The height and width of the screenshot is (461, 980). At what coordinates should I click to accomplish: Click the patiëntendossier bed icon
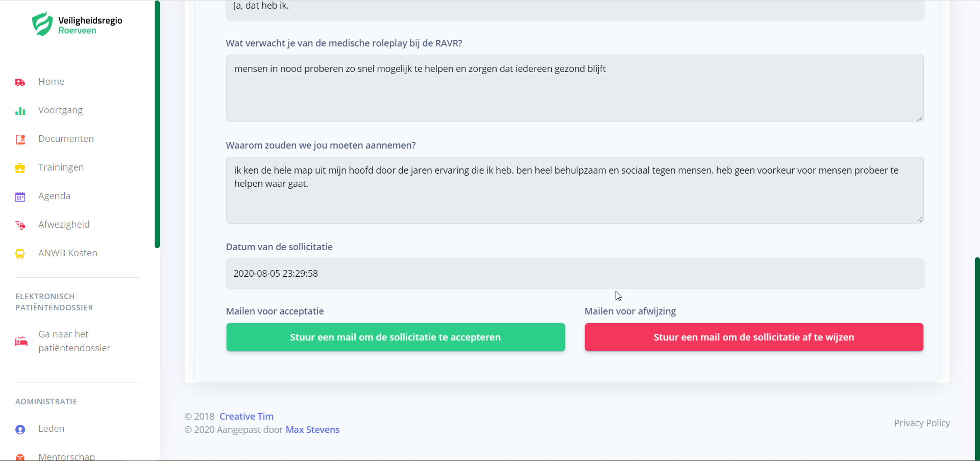(21, 341)
